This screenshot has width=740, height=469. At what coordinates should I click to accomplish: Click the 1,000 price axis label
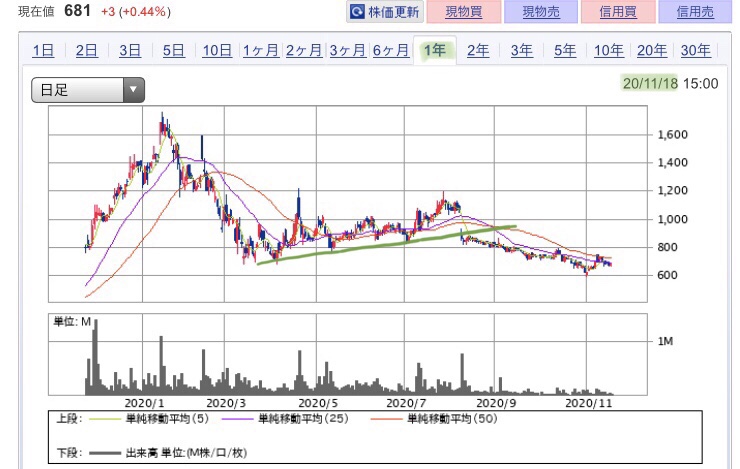[673, 219]
